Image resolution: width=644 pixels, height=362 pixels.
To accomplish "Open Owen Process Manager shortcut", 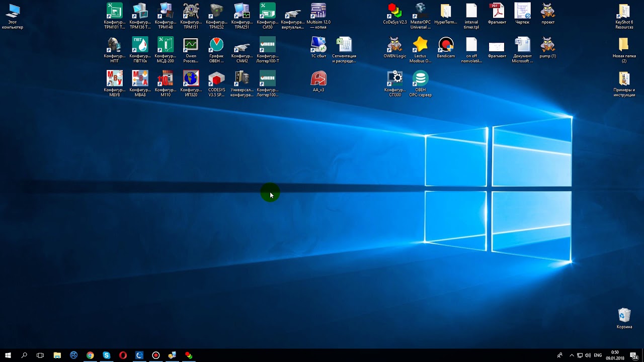I will [x=191, y=50].
